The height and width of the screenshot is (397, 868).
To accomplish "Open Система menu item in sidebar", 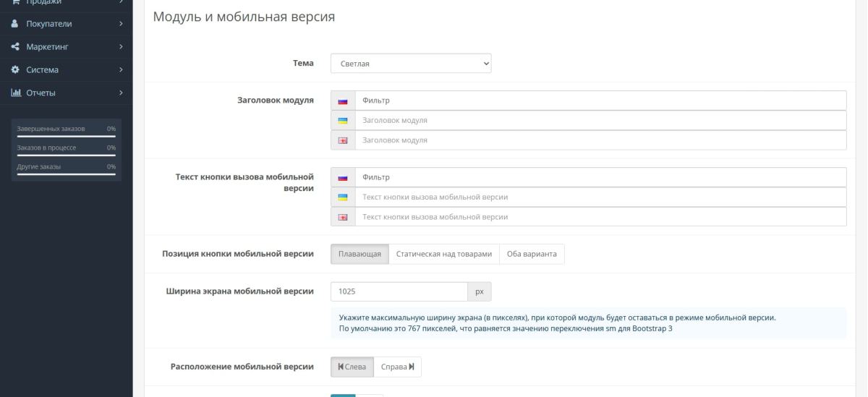I will tap(67, 70).
